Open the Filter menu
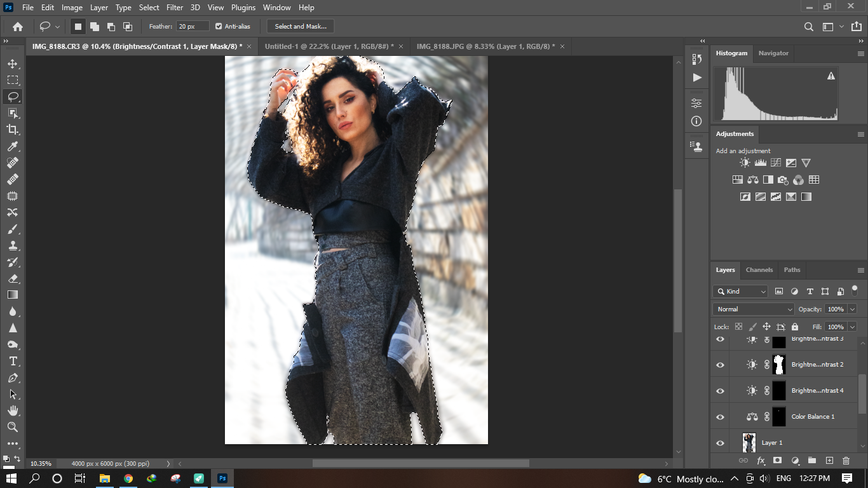 pos(175,8)
